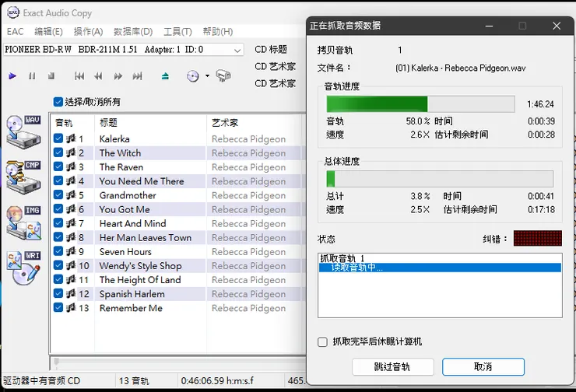Click the Stop playback icon

point(51,76)
